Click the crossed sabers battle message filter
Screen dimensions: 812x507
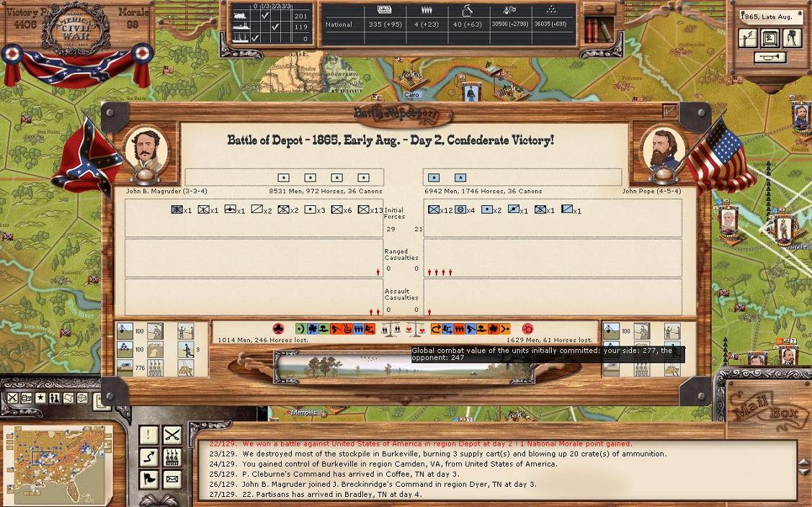pyautogui.click(x=171, y=435)
